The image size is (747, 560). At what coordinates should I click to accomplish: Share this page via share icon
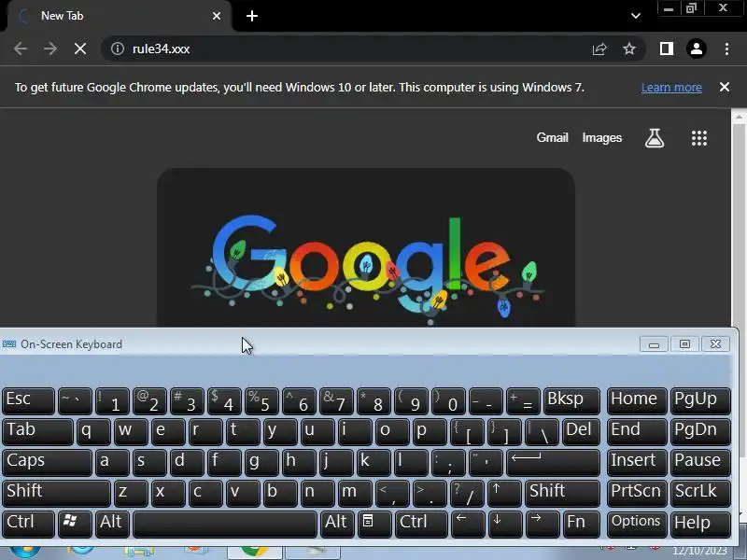[x=599, y=49]
